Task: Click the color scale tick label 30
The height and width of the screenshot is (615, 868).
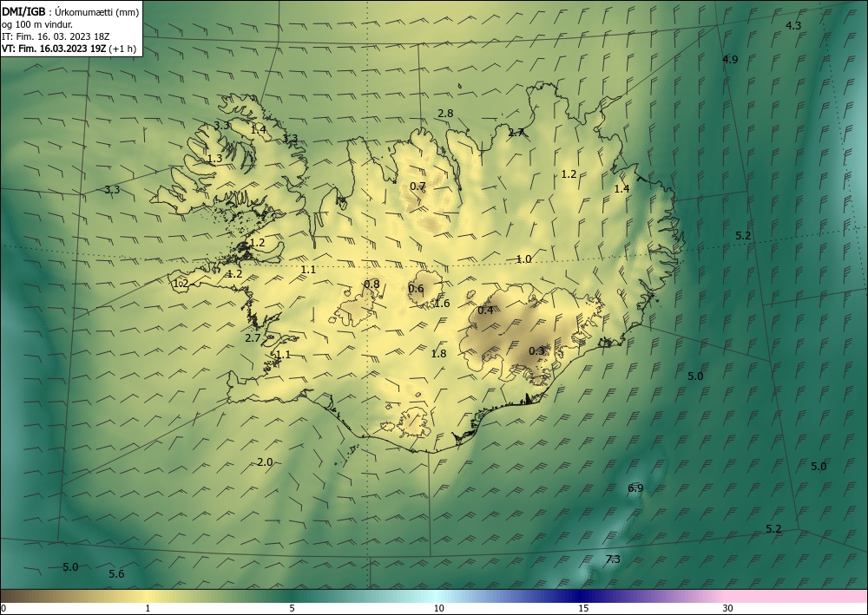Action: click(x=728, y=608)
